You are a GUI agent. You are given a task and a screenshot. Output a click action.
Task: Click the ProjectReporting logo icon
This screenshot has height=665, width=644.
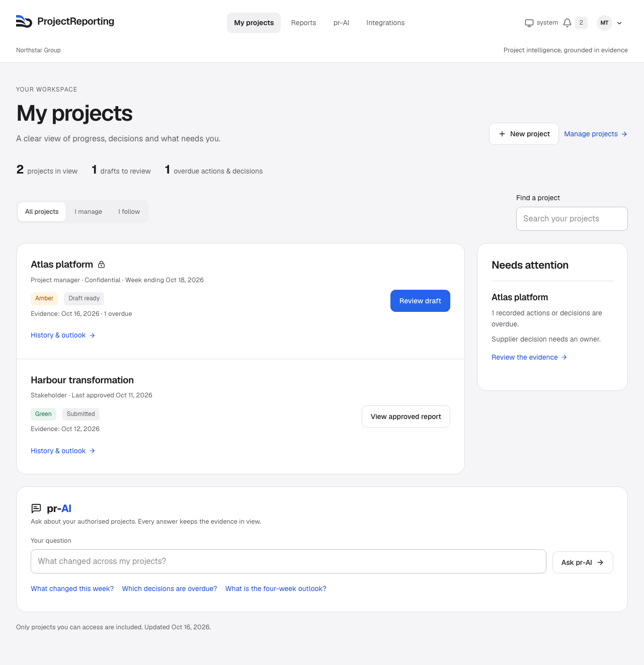tap(24, 22)
